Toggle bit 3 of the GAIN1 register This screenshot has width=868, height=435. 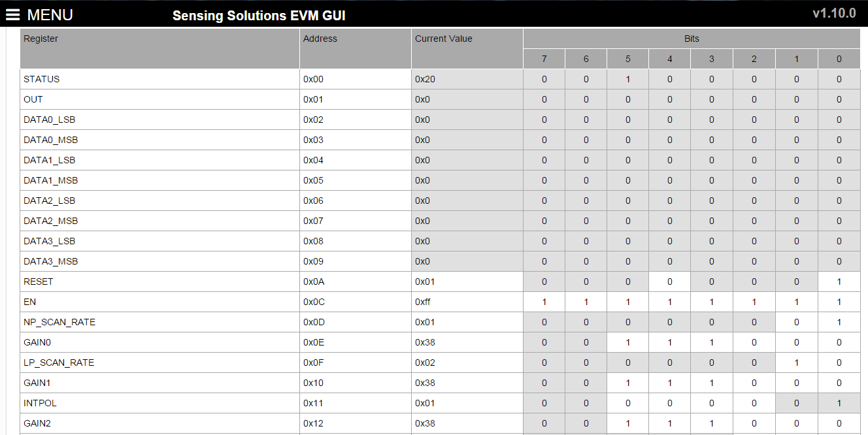(x=711, y=383)
